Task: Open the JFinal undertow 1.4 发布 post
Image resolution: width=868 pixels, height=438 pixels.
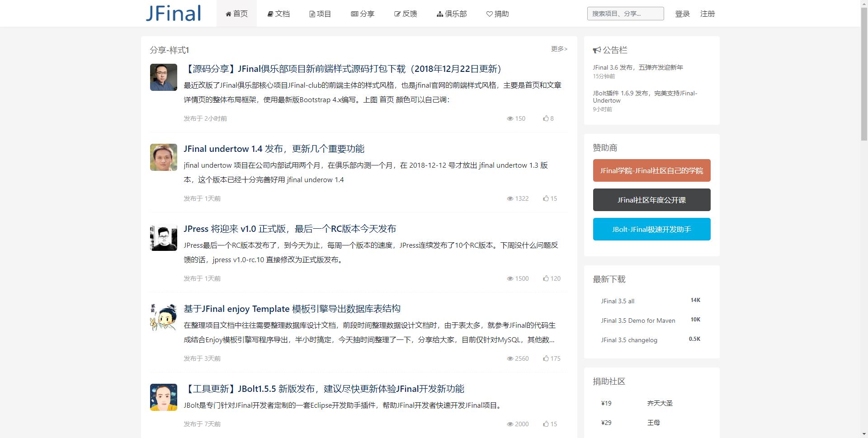Action: (x=274, y=149)
